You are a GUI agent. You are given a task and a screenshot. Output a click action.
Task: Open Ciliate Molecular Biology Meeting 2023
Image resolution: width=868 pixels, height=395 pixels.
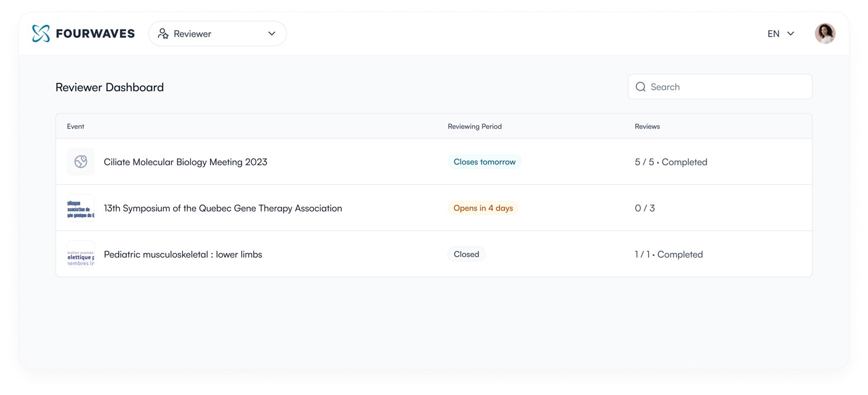[x=185, y=162]
